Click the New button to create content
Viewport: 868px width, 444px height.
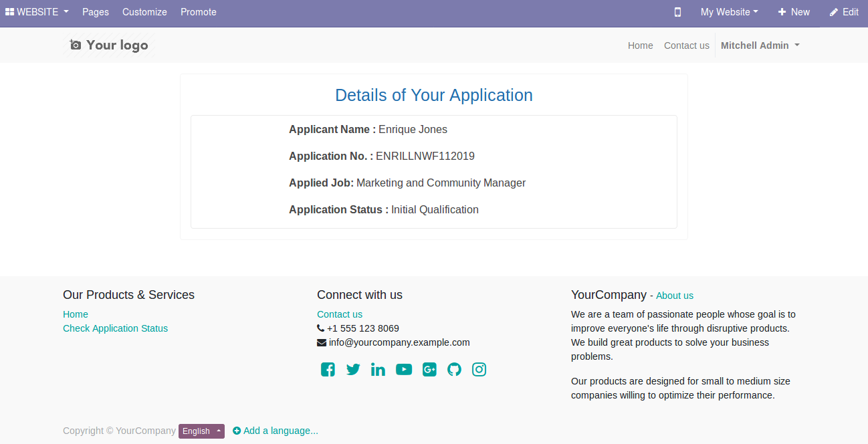click(794, 12)
